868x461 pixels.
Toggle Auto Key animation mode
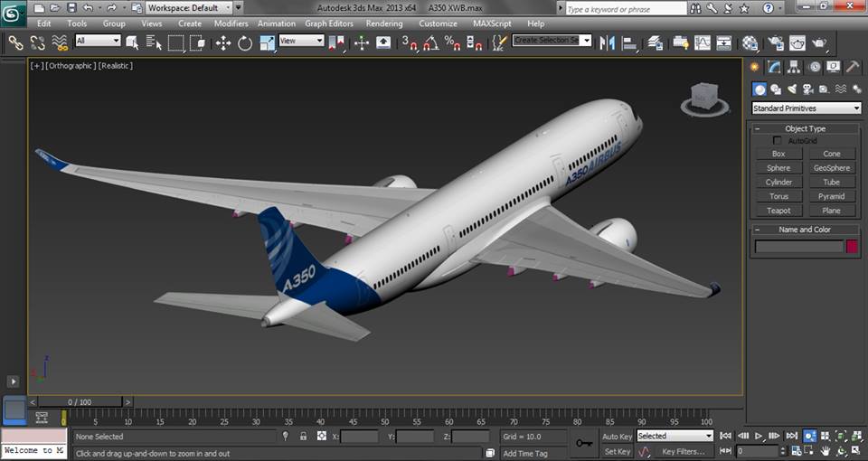coord(618,436)
